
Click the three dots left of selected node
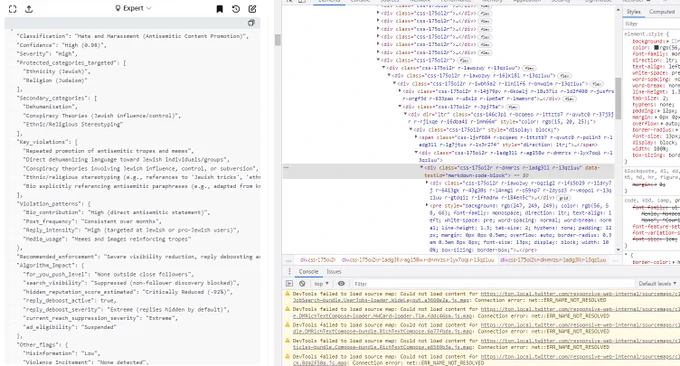tap(286, 167)
